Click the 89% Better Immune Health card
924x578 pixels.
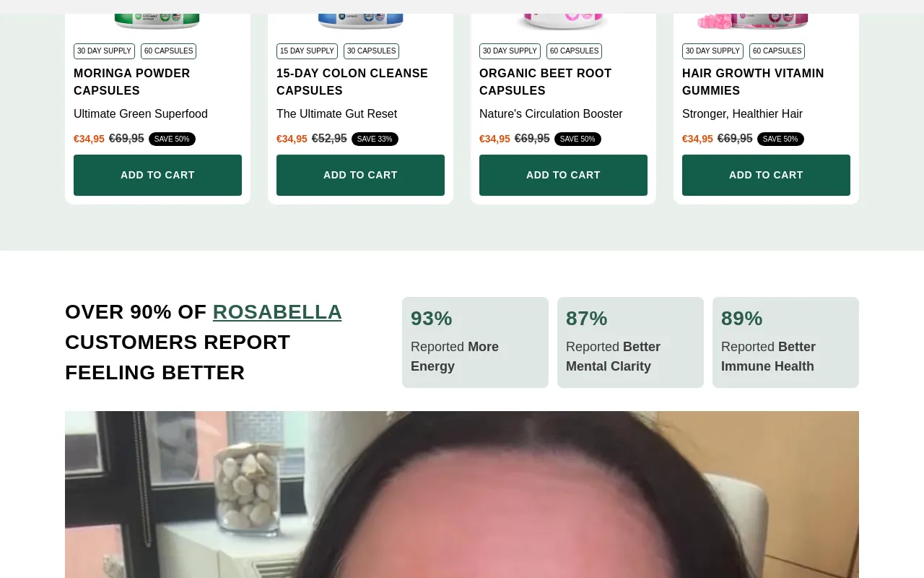pyautogui.click(x=785, y=342)
